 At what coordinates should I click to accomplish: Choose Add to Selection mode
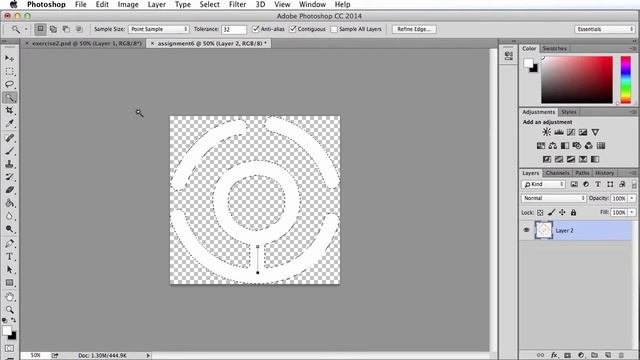click(x=53, y=29)
